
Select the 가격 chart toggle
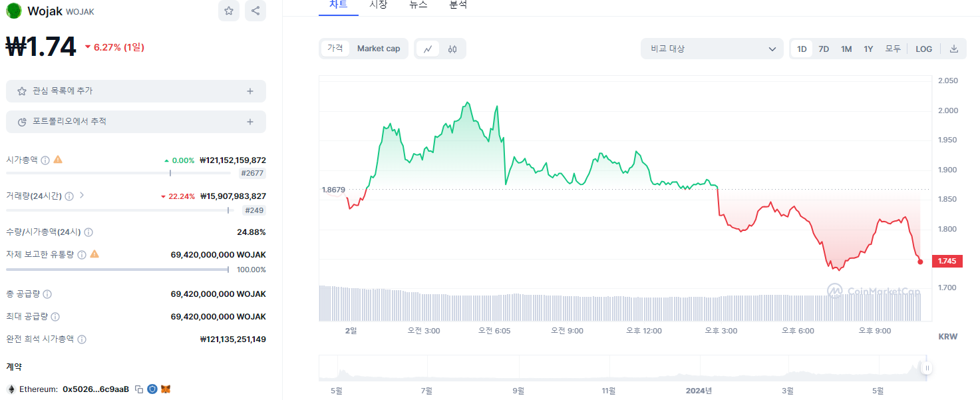(335, 49)
